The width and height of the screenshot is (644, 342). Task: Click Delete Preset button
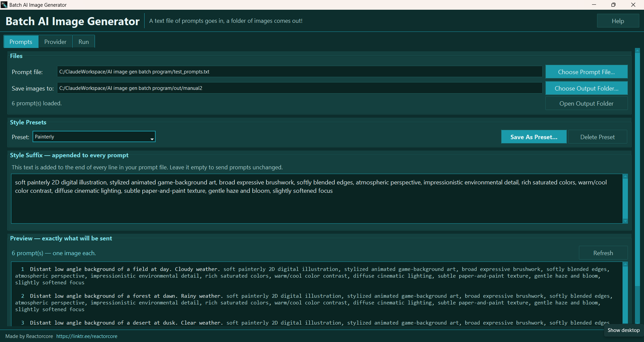[597, 137]
